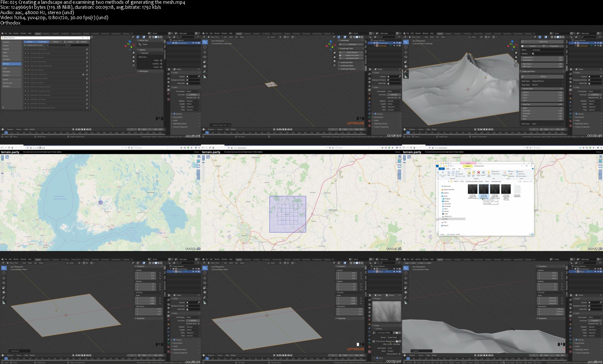This screenshot has height=364, width=603.
Task: Click Select Box tool in 00:02:46 frame
Action: (x=406, y=42)
